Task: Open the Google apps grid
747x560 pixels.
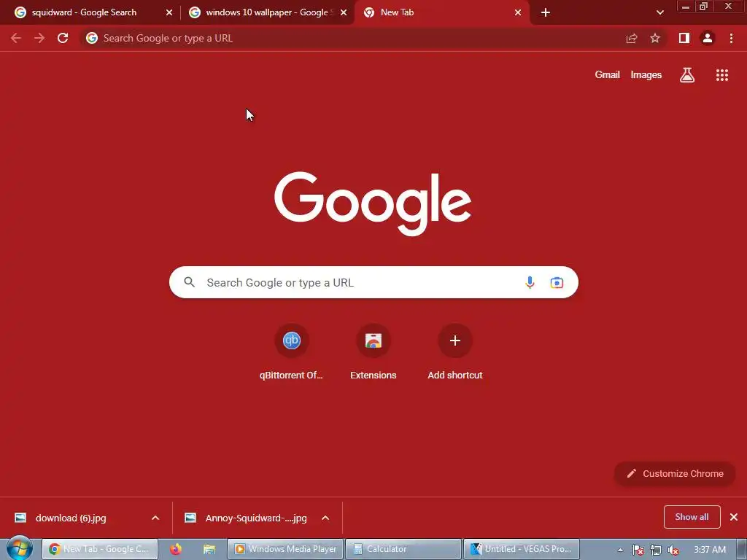Action: pos(722,75)
